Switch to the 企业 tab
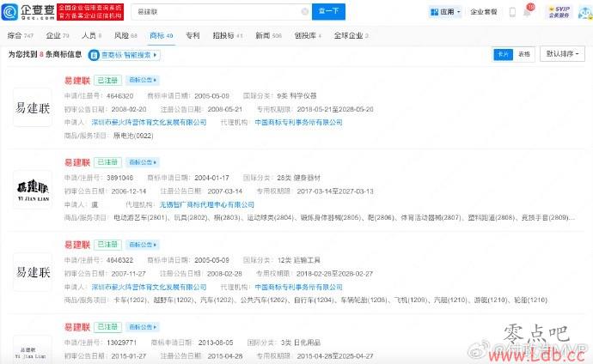 58,35
